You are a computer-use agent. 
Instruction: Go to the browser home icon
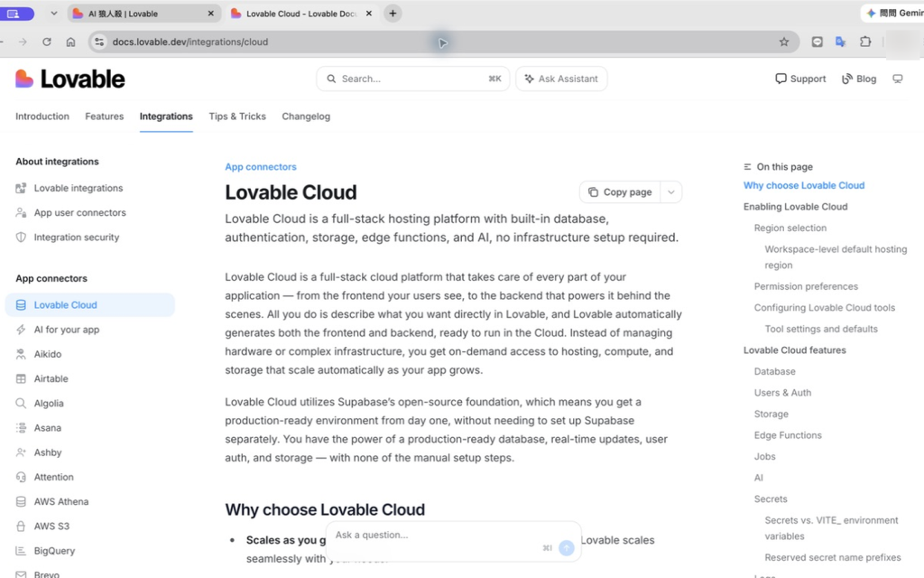point(70,42)
